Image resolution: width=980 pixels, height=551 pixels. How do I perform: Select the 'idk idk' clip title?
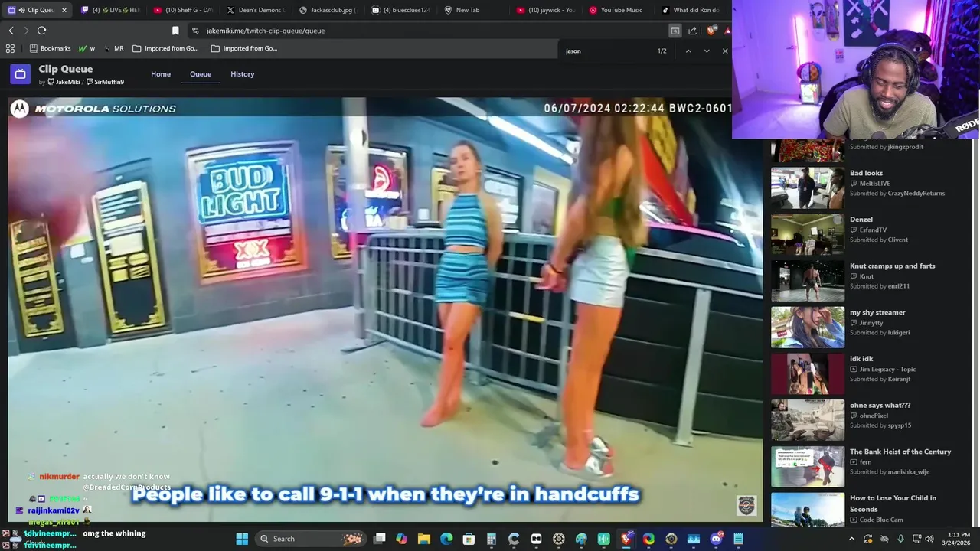tap(861, 359)
